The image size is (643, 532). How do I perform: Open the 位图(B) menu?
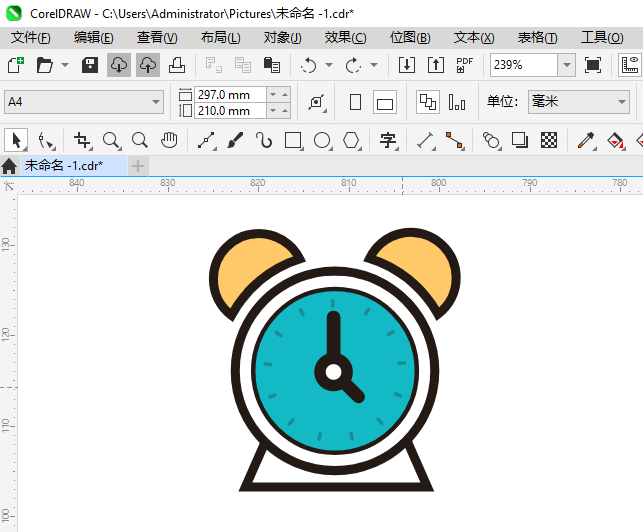coord(410,38)
